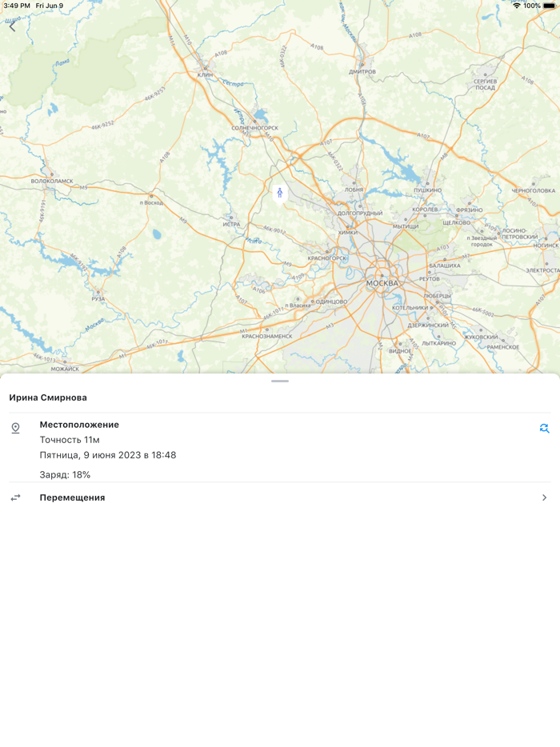Click the ДОЛГОПРУДНЫЙ label on map
This screenshot has width=560, height=747.
[x=360, y=213]
